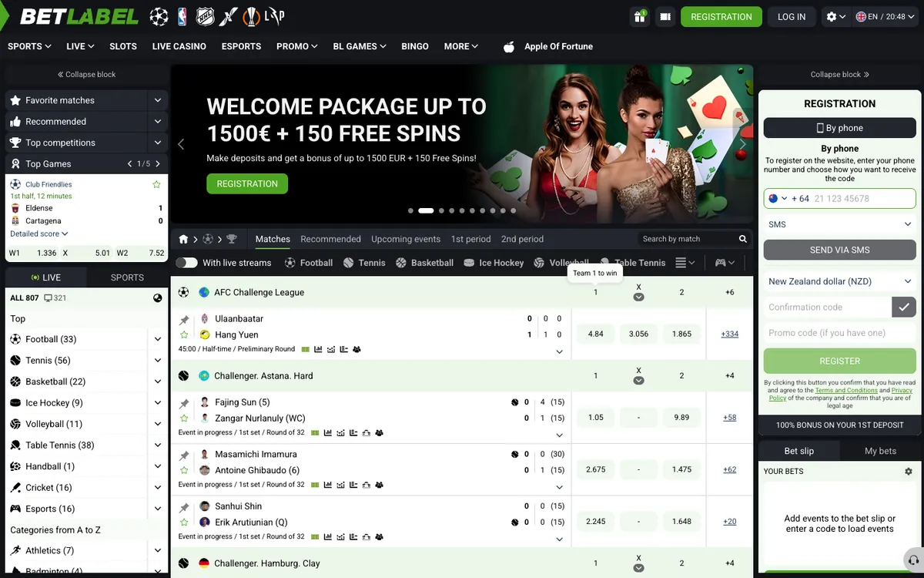Open the SLOTS menu item

tap(123, 46)
